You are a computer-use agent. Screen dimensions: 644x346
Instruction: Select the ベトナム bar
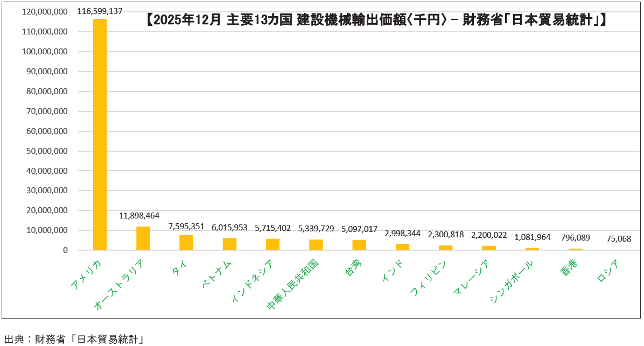point(229,244)
